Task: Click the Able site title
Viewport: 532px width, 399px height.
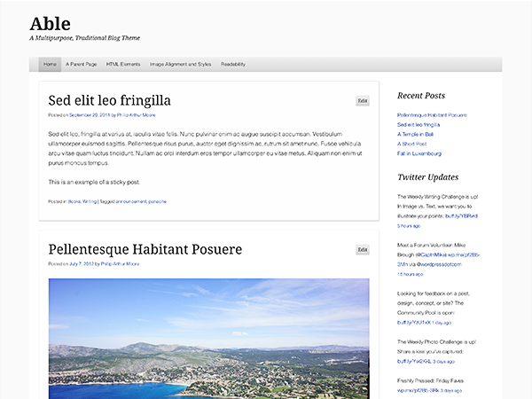Action: [50, 23]
